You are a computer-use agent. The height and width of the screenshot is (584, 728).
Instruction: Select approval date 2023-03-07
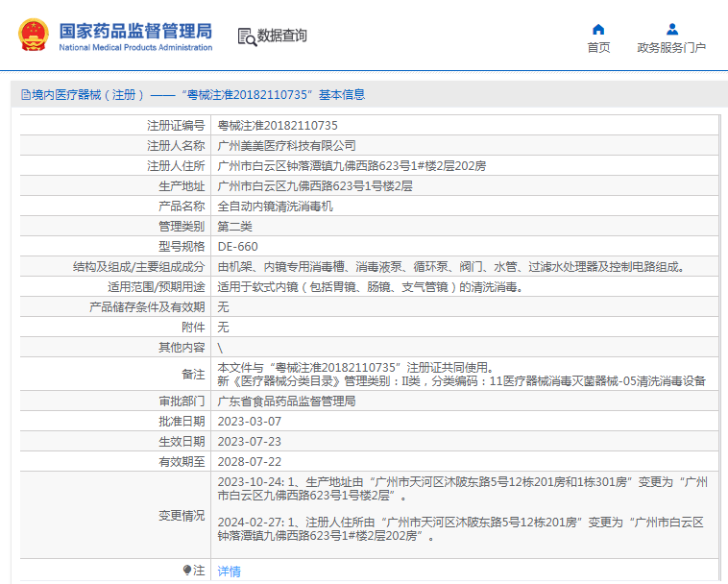(250, 422)
